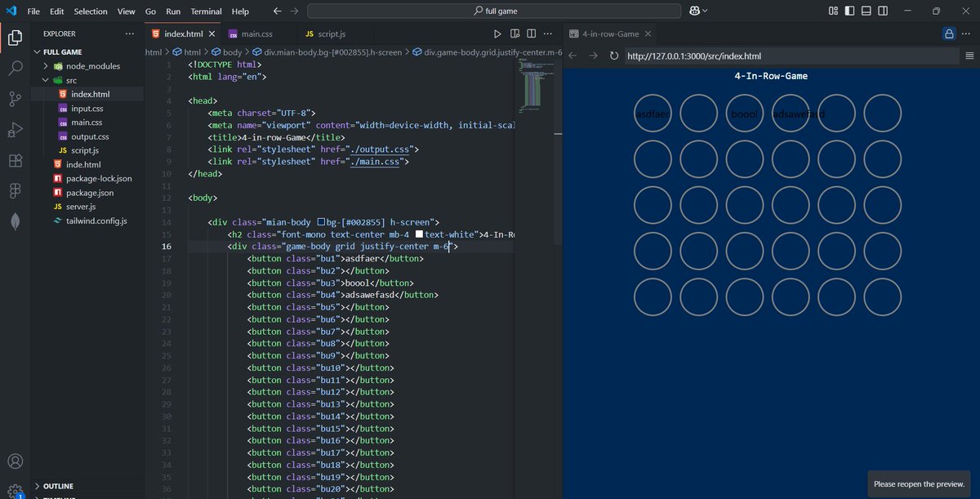Click the body breadcrumb item
Viewport: 980px width, 499px height.
point(233,51)
